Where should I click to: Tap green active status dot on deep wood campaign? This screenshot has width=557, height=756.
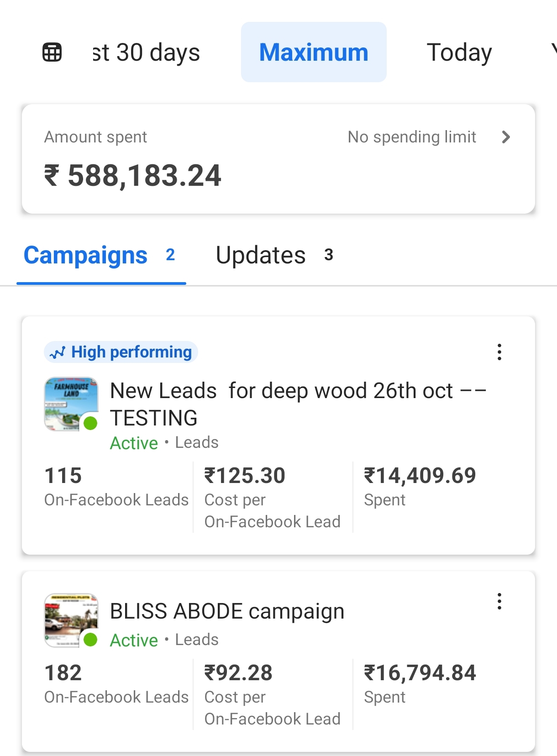pos(90,423)
